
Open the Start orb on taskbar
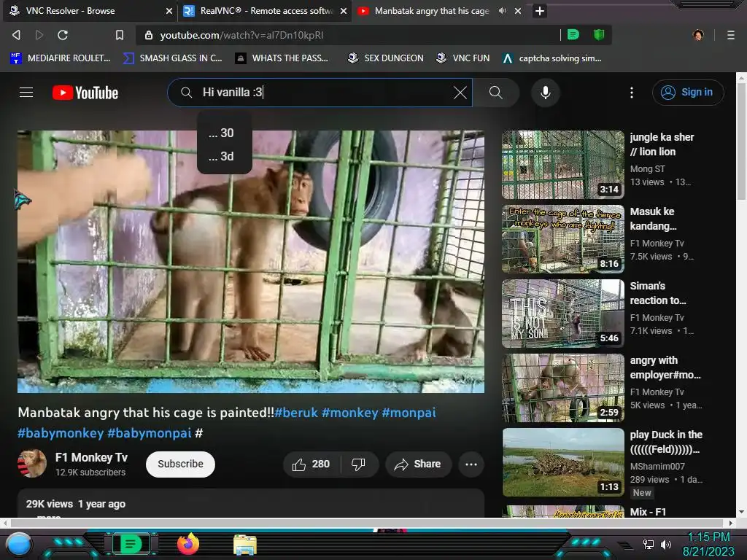pyautogui.click(x=20, y=545)
